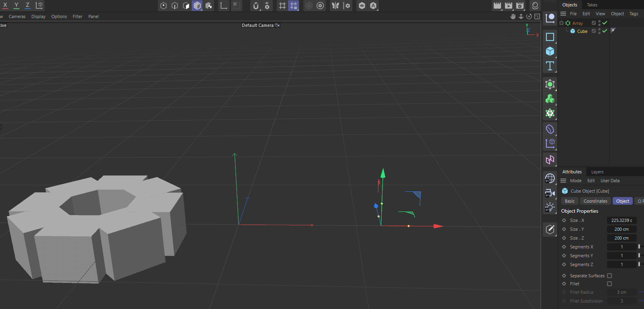644x309 pixels.
Task: Enable Axis mode L-shaped icon
Action: tap(224, 6)
